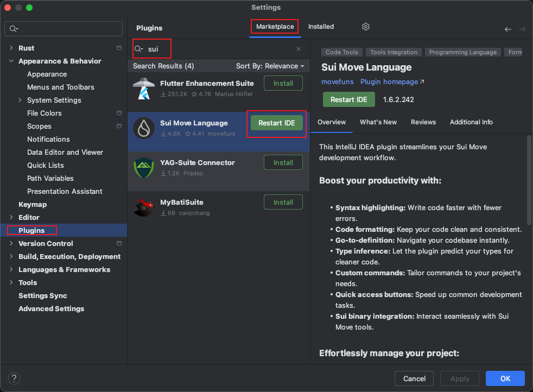Open plugin search options magnifier icon
This screenshot has width=533, height=392.
(x=139, y=49)
